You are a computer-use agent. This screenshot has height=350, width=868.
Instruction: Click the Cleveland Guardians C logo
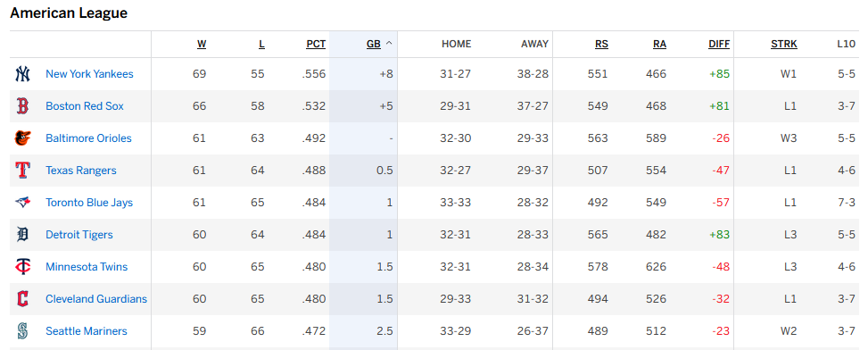22,298
